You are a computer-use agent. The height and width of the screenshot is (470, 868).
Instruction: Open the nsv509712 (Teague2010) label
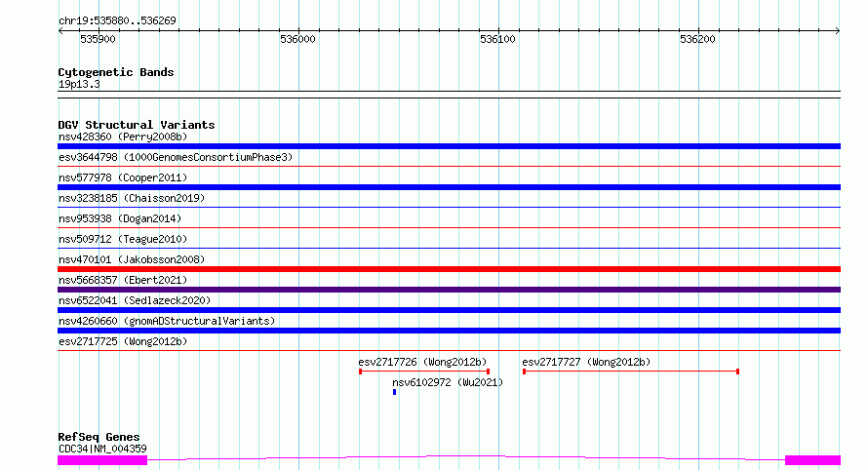[123, 239]
